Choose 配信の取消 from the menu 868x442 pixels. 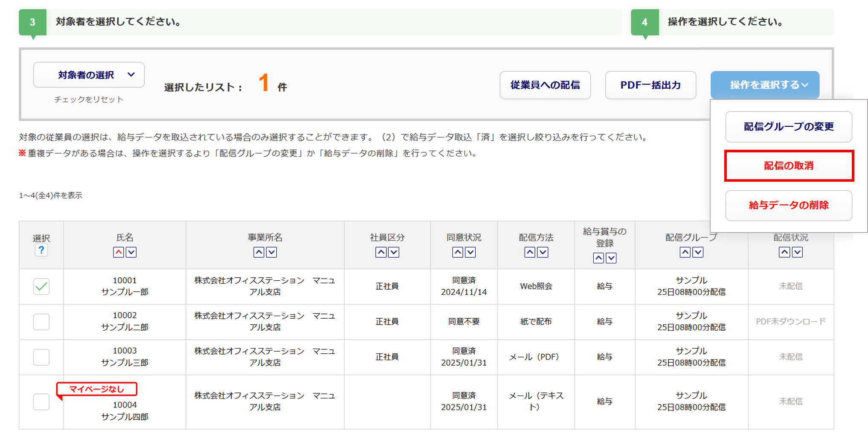pyautogui.click(x=789, y=166)
